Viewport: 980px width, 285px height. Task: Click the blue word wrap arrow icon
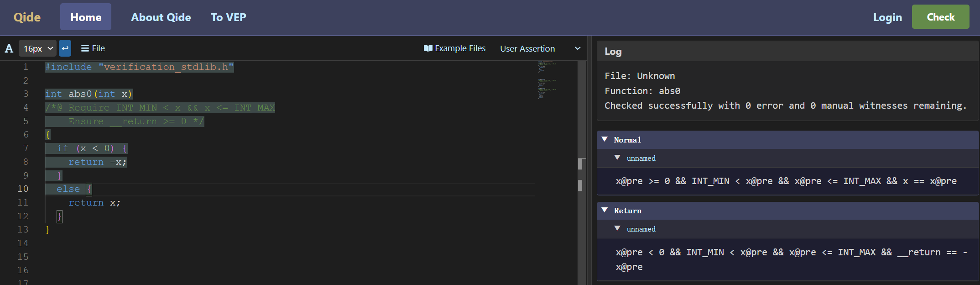65,48
